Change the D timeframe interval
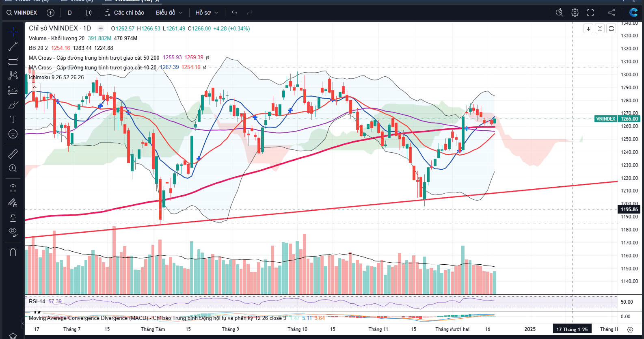 69,13
